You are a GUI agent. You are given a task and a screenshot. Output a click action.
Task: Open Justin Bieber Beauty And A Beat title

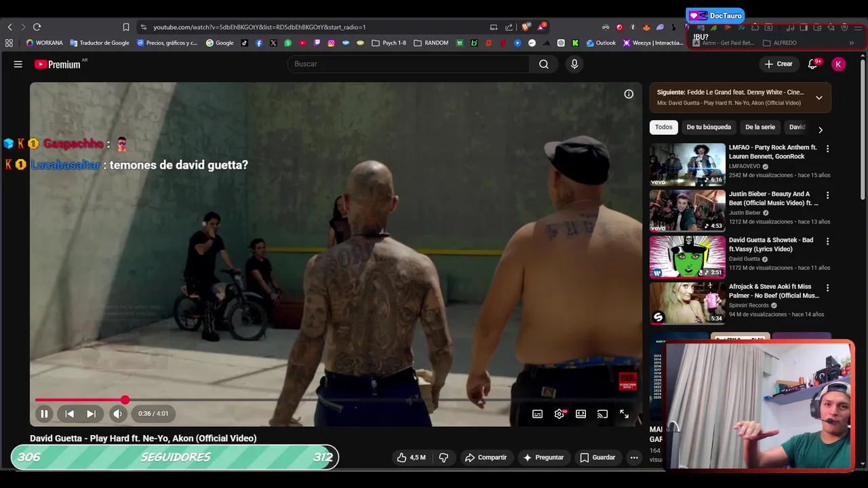[x=774, y=198]
